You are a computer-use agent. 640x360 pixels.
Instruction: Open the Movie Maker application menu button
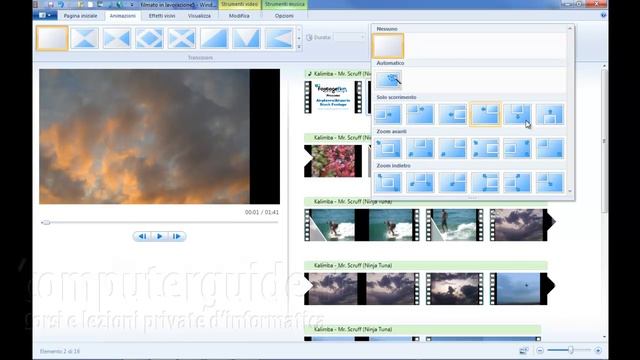pyautogui.click(x=44, y=16)
